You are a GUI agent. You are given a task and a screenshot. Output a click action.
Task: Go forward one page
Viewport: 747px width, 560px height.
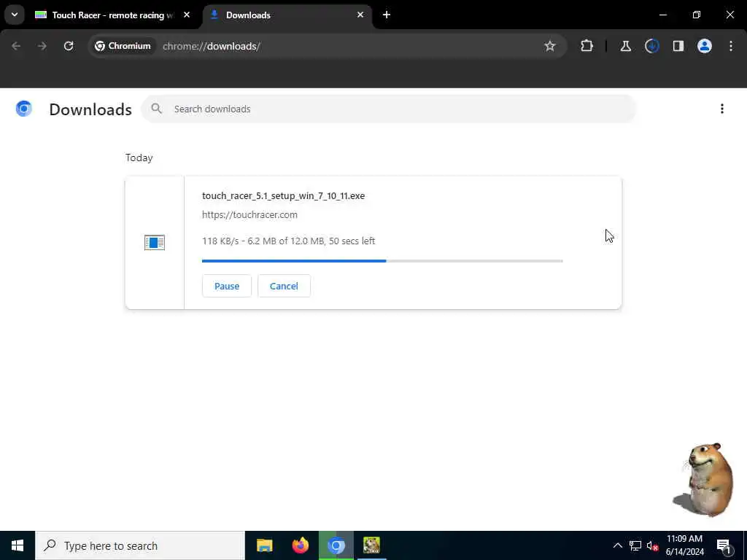(x=42, y=46)
